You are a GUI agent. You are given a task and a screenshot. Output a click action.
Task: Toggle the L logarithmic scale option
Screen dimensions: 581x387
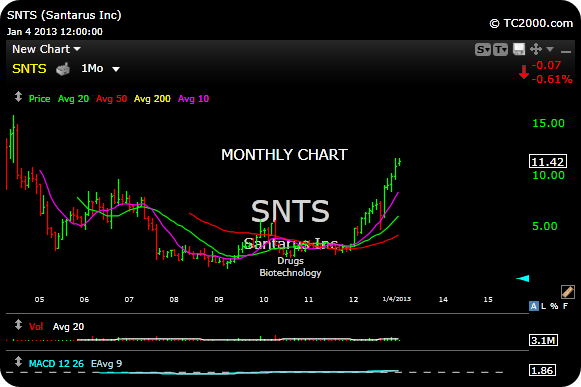click(x=544, y=306)
